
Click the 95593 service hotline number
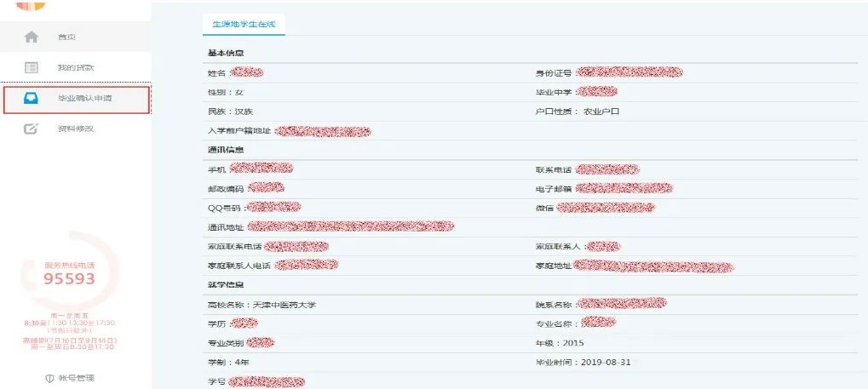click(x=69, y=278)
